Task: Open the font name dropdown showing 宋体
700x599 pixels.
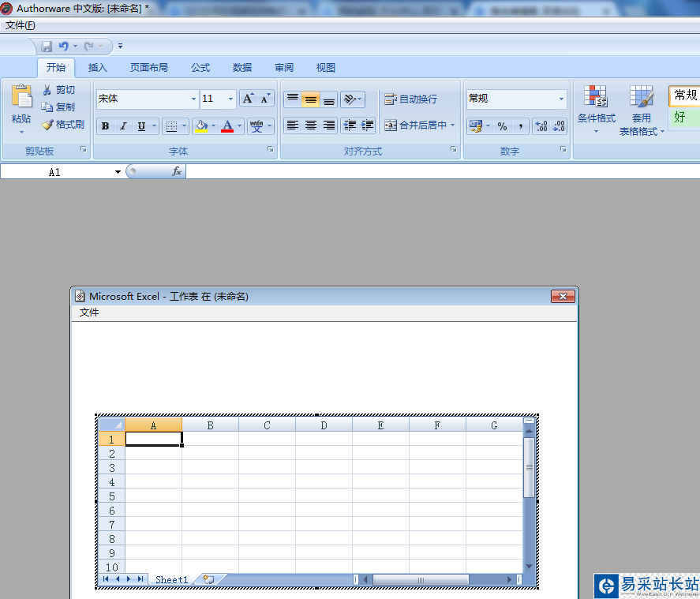Action: (193, 99)
